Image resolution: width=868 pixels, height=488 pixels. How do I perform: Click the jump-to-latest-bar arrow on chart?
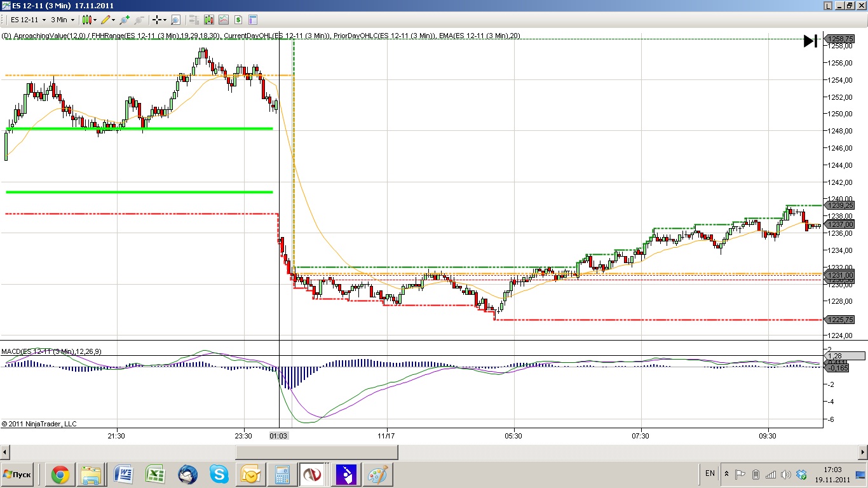pos(810,41)
